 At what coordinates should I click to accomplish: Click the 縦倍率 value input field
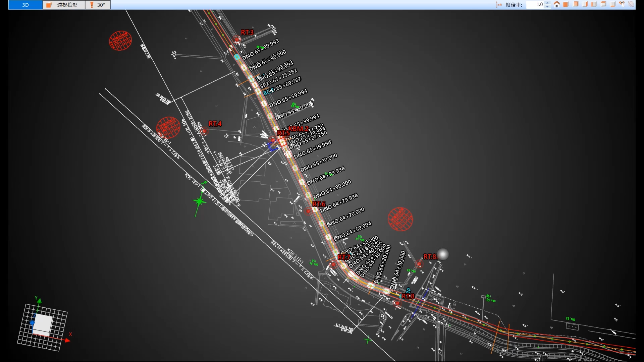535,5
